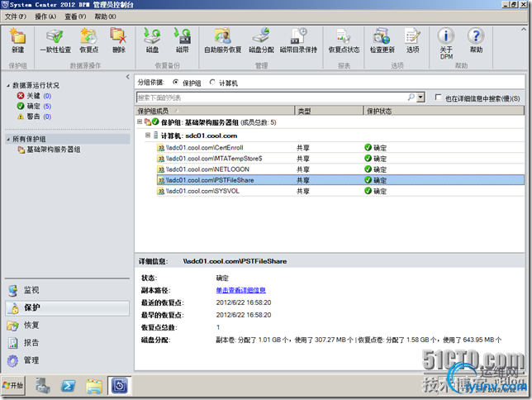Image resolution: width=532 pixels, height=400 pixels.
Task: Filter by 确定 (5) status
Action: tap(34, 107)
